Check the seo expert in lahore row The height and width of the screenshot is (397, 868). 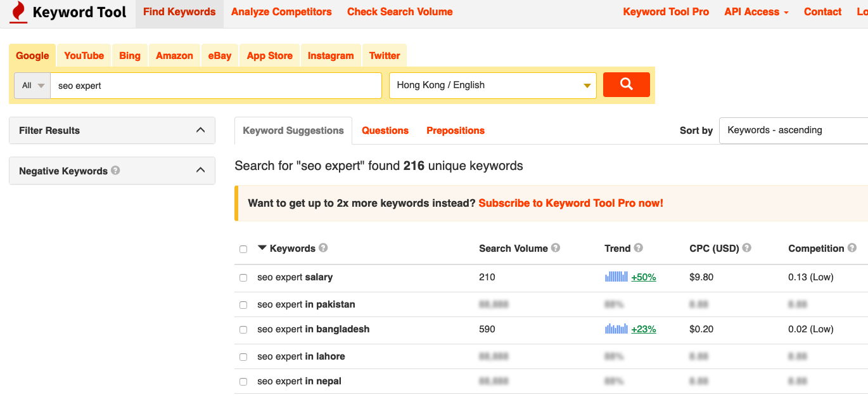pos(243,357)
